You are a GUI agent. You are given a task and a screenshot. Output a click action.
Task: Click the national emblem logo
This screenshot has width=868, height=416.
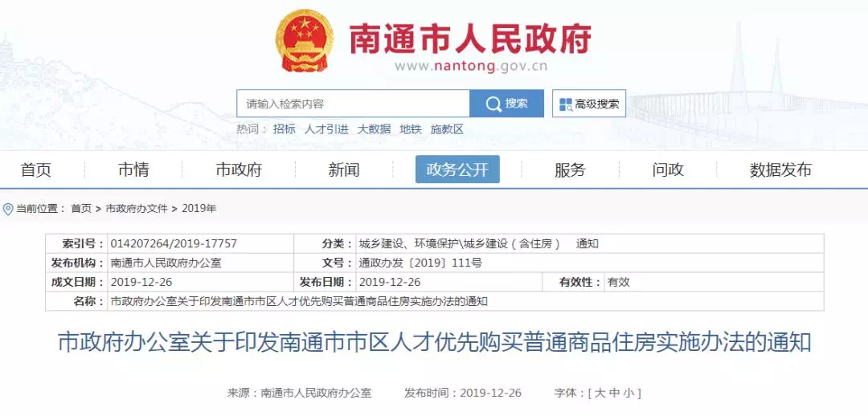(x=304, y=40)
